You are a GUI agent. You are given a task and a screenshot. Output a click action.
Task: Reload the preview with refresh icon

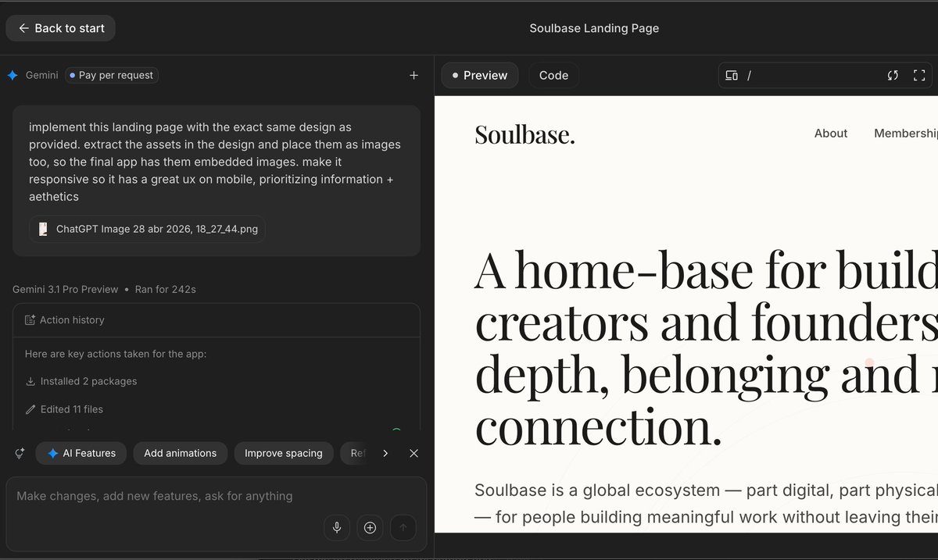click(893, 76)
